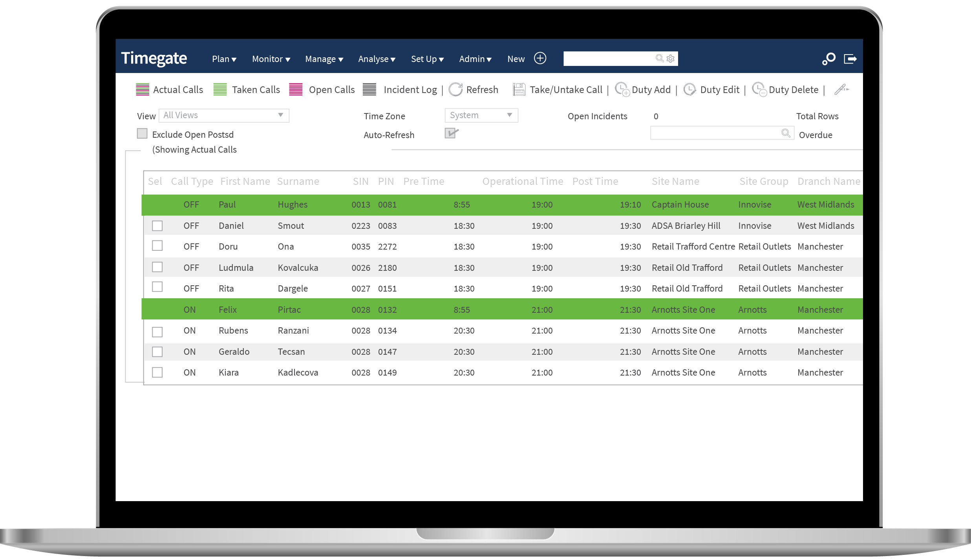This screenshot has width=971, height=560.
Task: Open the Incident Log
Action: (x=369, y=89)
